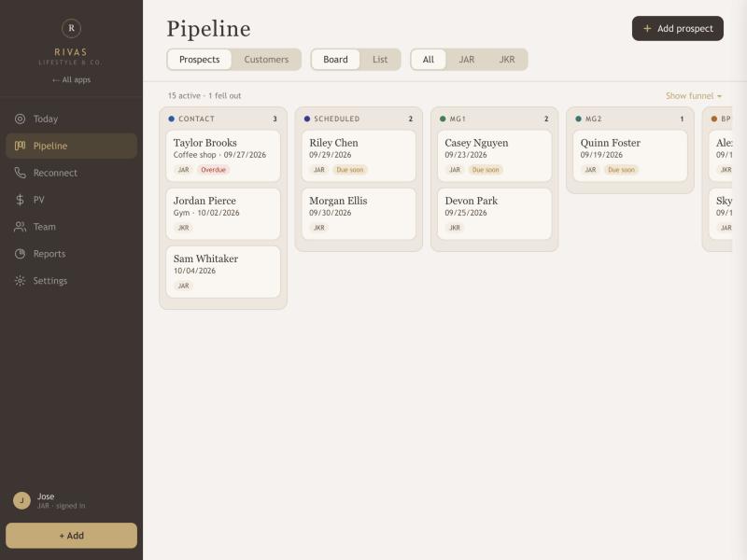This screenshot has width=747, height=560.
Task: Click the Add prospect button
Action: [x=678, y=29]
